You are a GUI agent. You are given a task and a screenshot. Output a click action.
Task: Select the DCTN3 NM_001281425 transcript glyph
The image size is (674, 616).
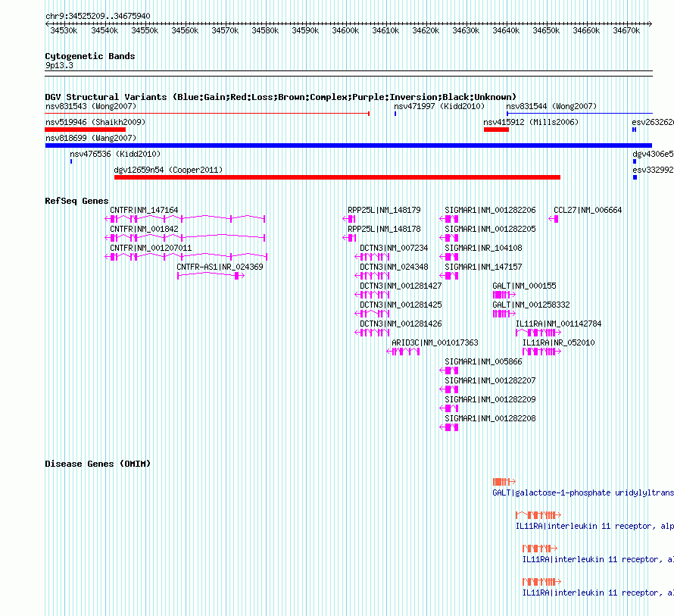(373, 314)
